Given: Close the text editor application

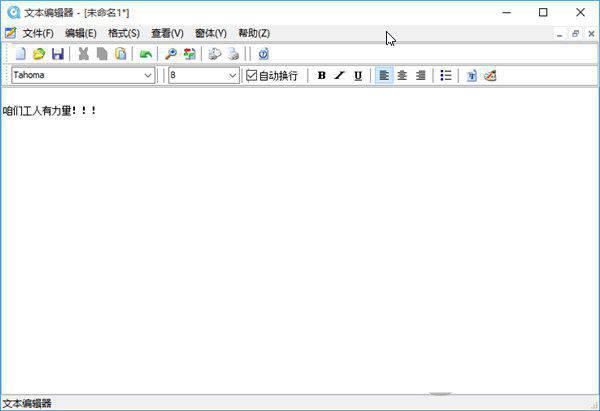Looking at the screenshot, I should coord(580,12).
